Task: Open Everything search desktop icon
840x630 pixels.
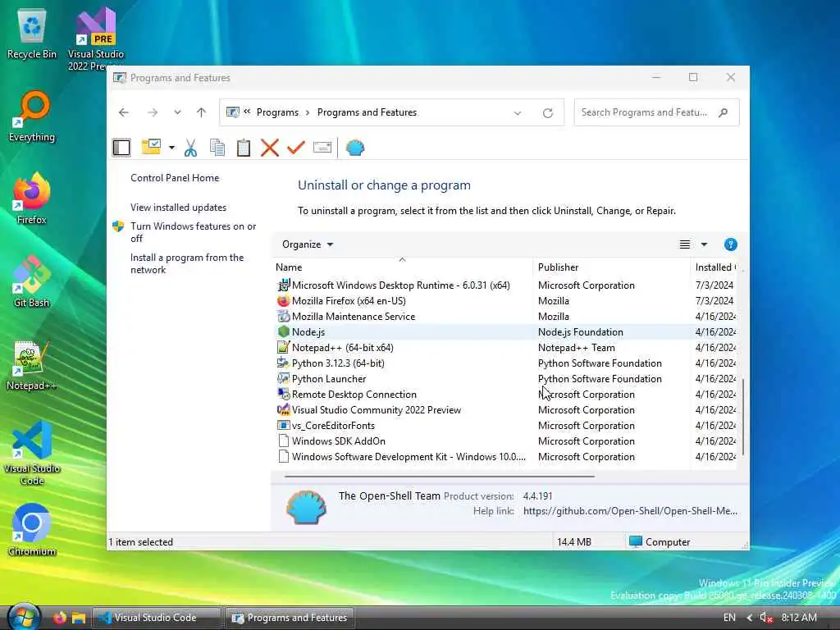Action: pyautogui.click(x=32, y=116)
